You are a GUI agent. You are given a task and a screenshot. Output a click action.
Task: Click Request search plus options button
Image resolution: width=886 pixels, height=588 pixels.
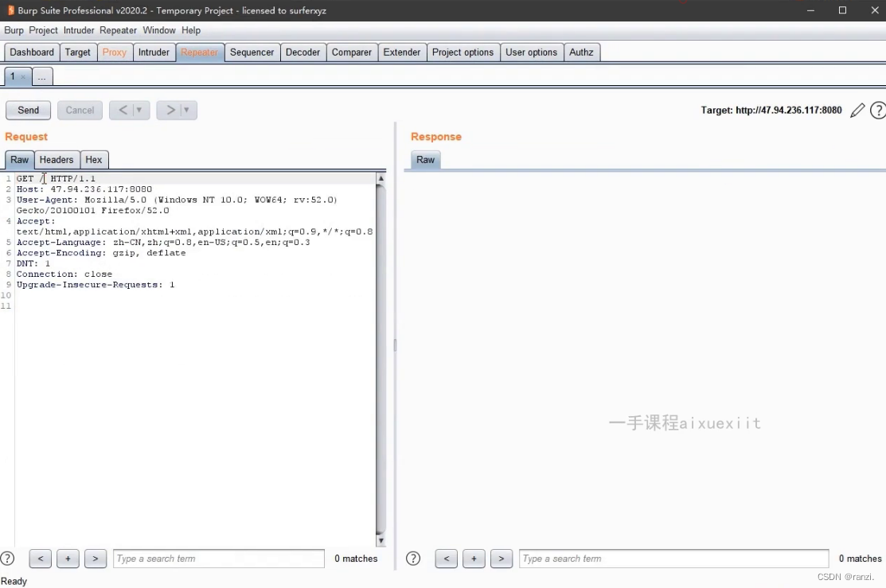pyautogui.click(x=68, y=559)
